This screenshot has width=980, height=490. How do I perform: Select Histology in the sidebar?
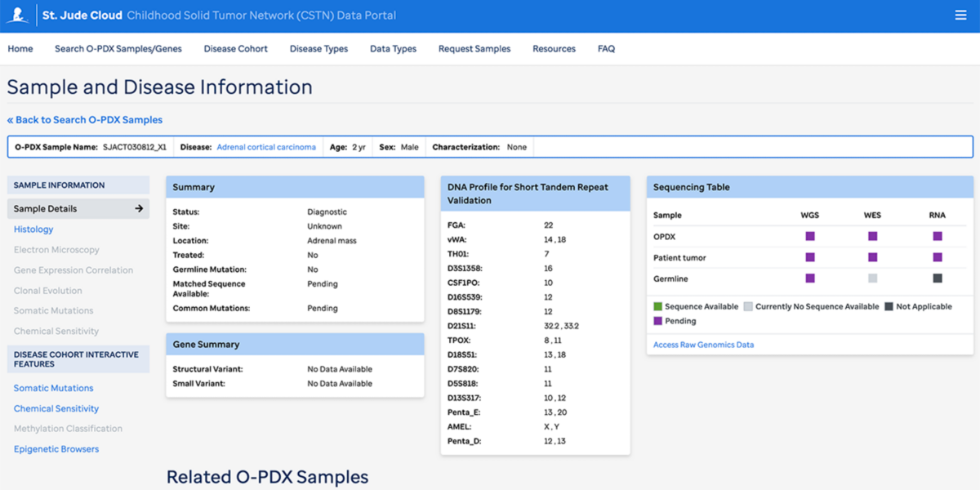click(33, 229)
